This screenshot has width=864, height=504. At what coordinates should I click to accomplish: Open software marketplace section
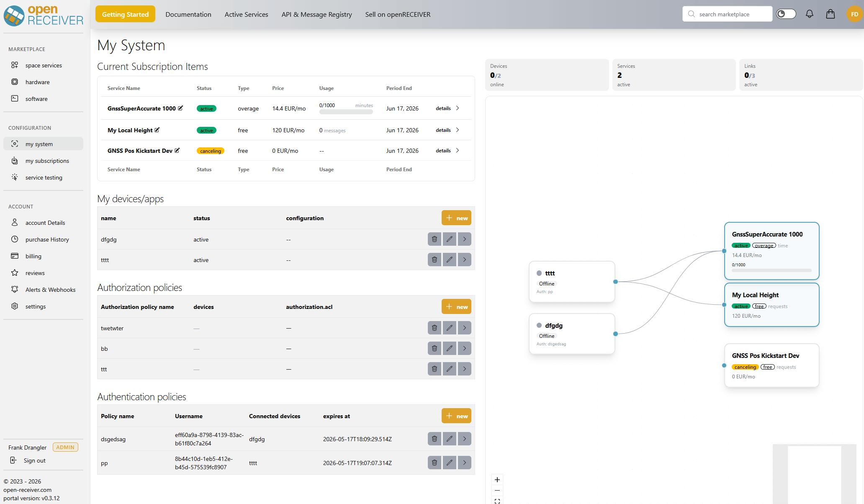pos(43,99)
